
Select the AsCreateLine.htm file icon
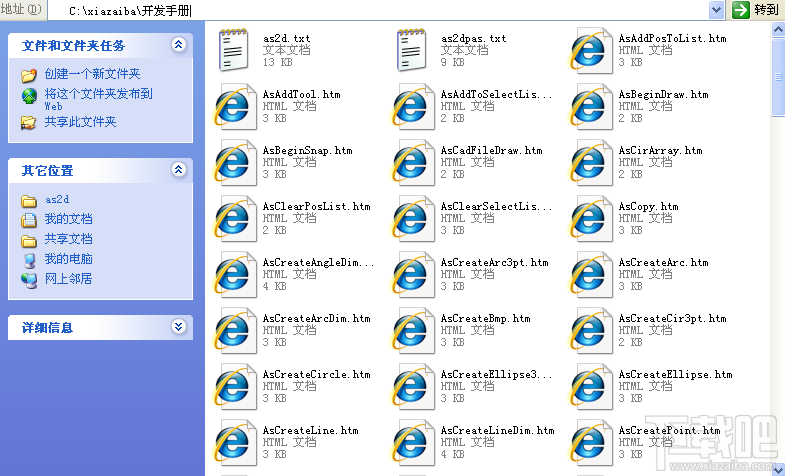click(x=234, y=443)
